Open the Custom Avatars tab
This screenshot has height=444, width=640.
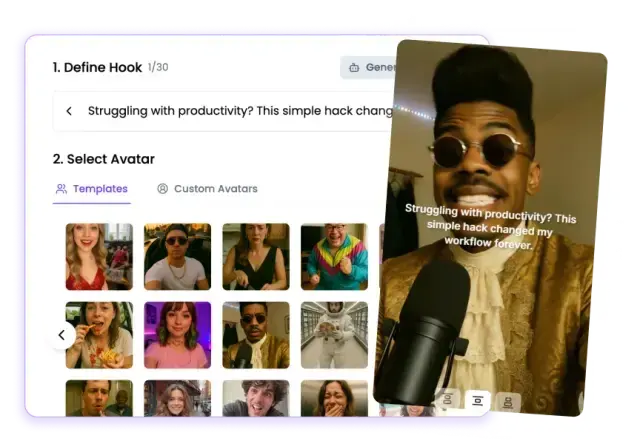pos(207,189)
